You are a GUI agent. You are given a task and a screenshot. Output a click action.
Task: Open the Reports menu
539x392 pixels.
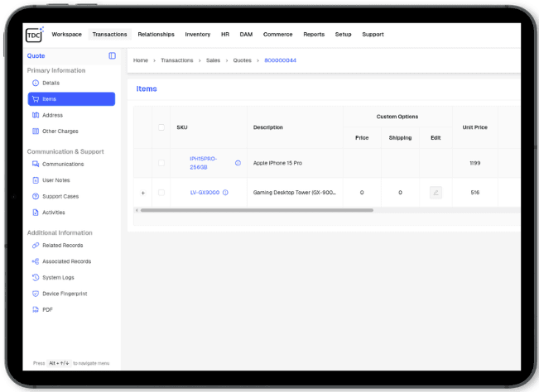[x=314, y=35]
